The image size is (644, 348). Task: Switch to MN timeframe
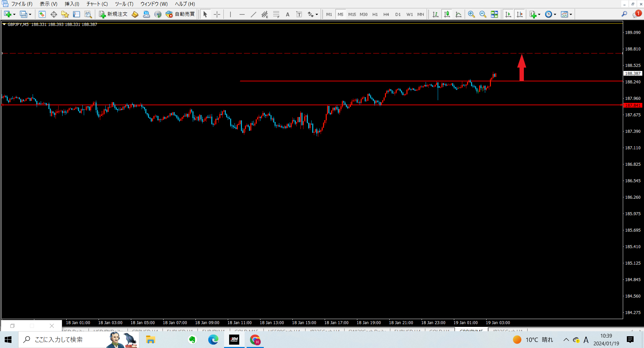421,14
